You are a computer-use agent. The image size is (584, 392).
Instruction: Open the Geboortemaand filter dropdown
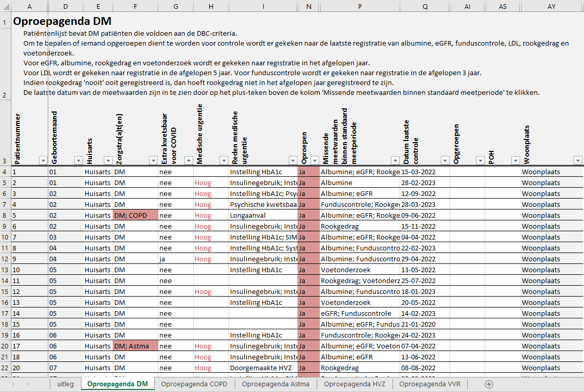pos(78,161)
